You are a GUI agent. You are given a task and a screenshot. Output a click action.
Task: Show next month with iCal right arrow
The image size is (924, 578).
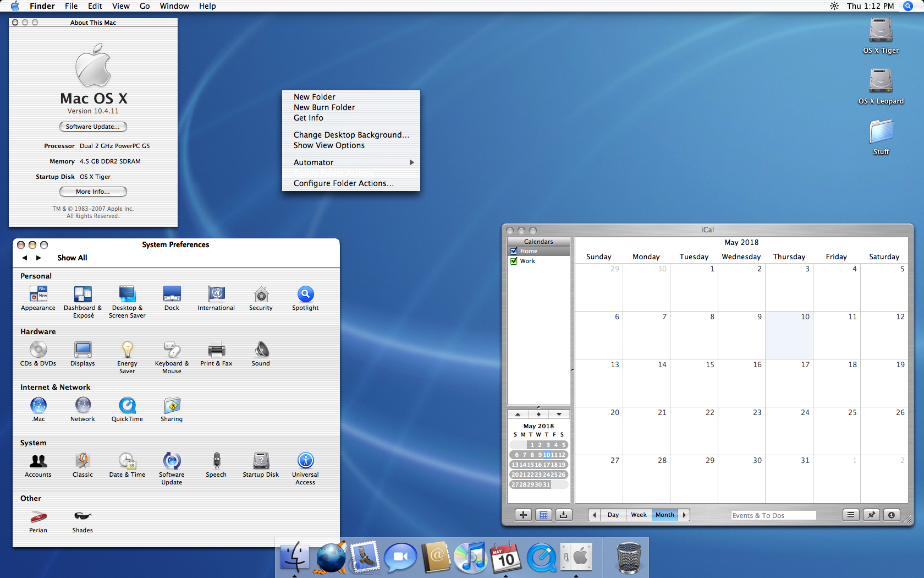(684, 515)
